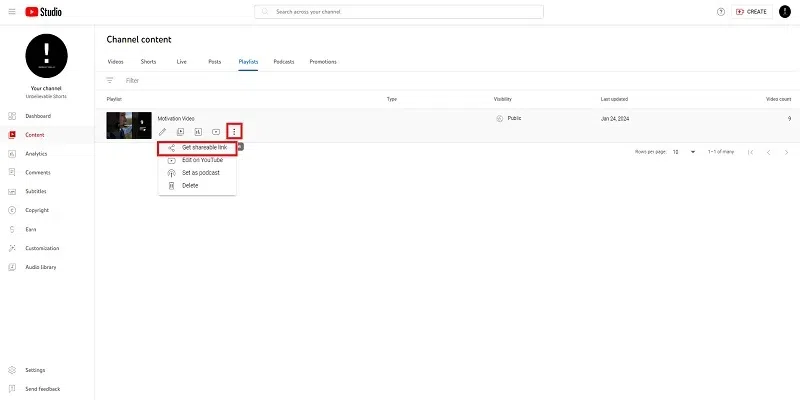The height and width of the screenshot is (400, 800).
Task: Select the Playlists tab
Action: 248,62
